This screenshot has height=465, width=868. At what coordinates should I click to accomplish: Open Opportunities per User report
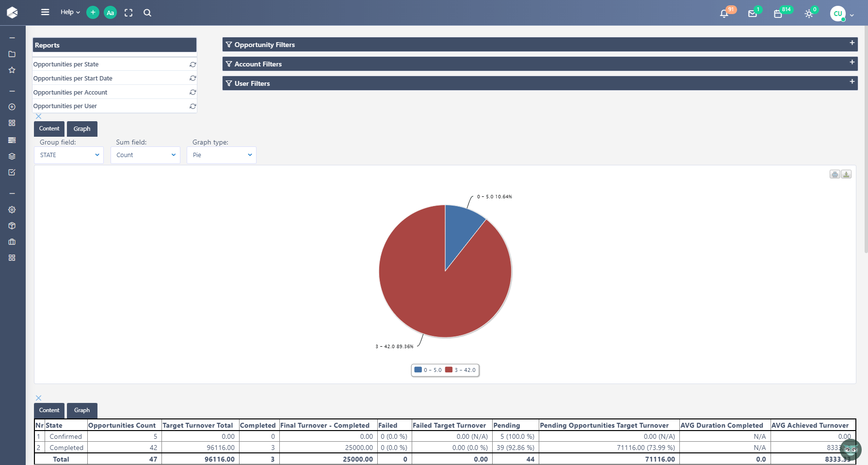coord(65,106)
